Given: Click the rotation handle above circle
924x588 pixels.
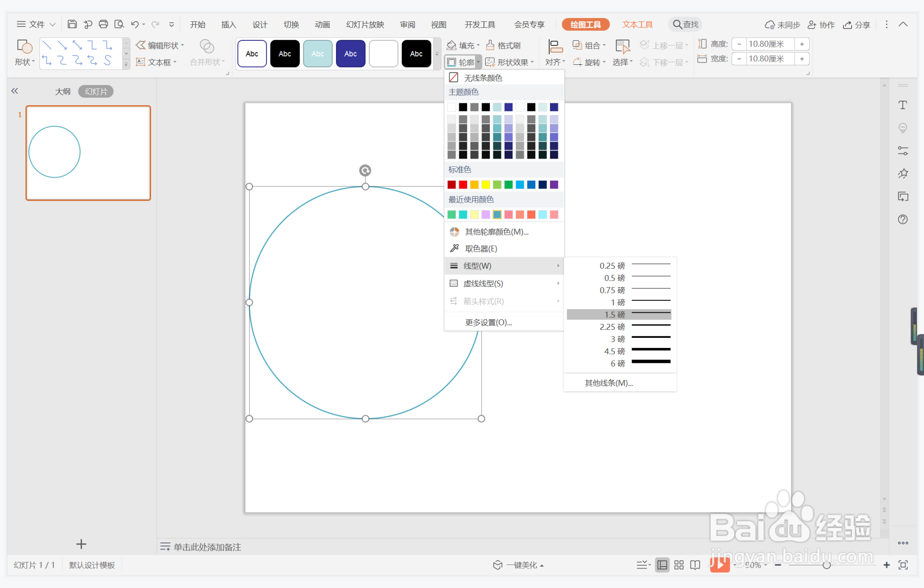Looking at the screenshot, I should tap(365, 171).
